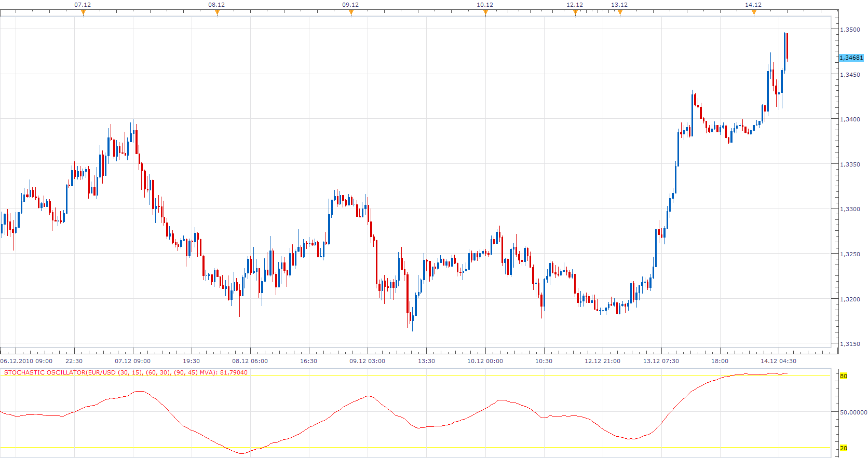The height and width of the screenshot is (458, 868).
Task: Click the 09.12 03:00 time label
Action: click(x=368, y=361)
